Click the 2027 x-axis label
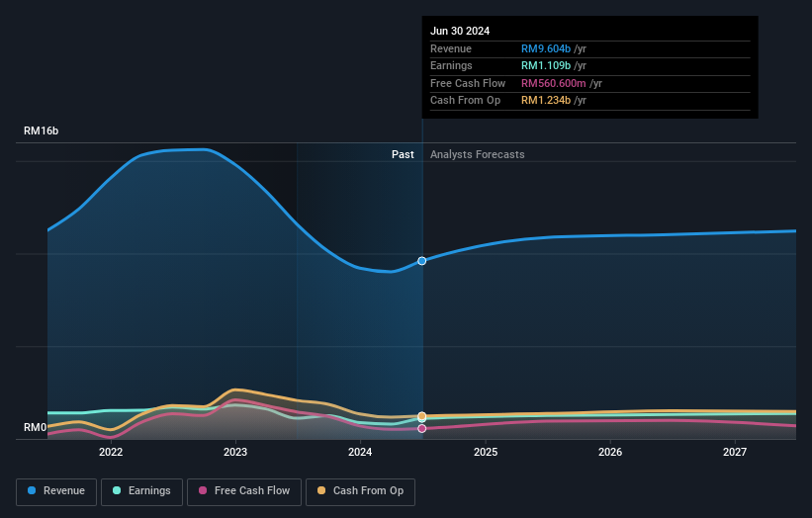The width and height of the screenshot is (812, 518). [735, 452]
